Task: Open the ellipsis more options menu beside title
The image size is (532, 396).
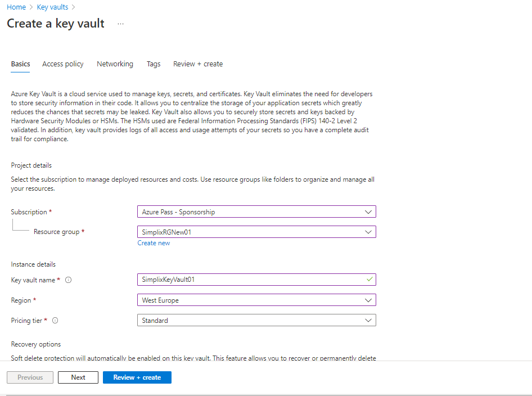Action: 120,24
